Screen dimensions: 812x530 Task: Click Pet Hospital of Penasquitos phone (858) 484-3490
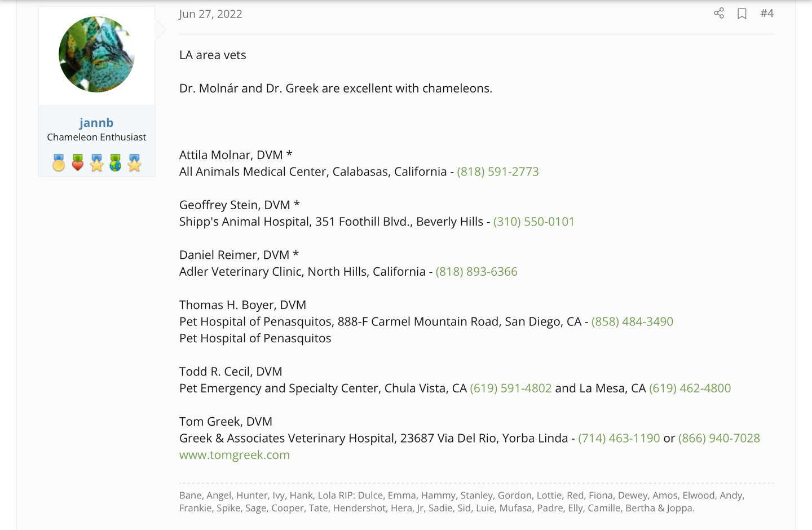coord(632,321)
